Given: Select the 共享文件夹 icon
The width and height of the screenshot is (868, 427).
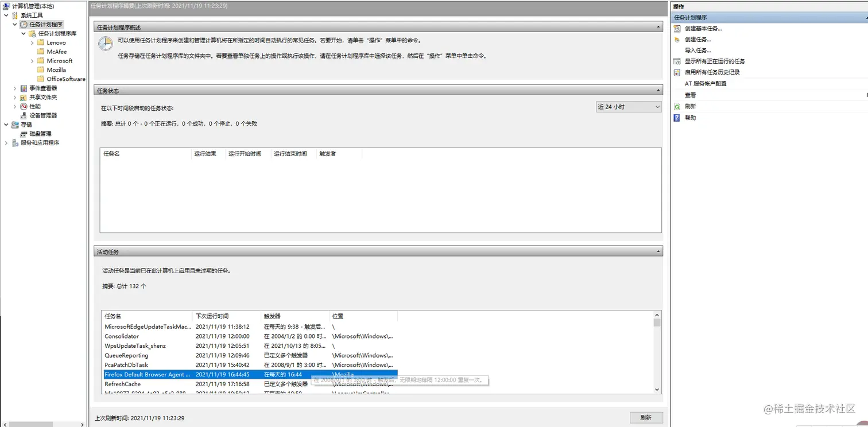Looking at the screenshot, I should coord(24,98).
